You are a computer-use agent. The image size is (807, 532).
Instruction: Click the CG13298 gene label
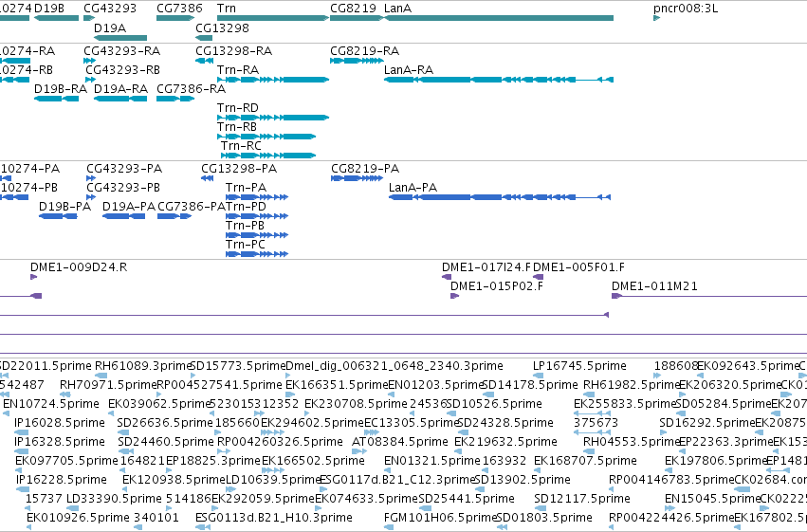coord(222,28)
